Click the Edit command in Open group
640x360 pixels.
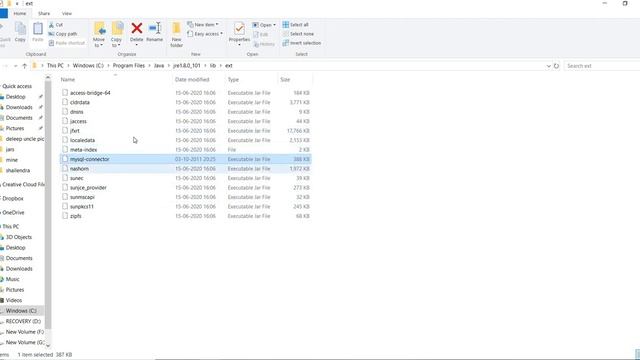(260, 35)
